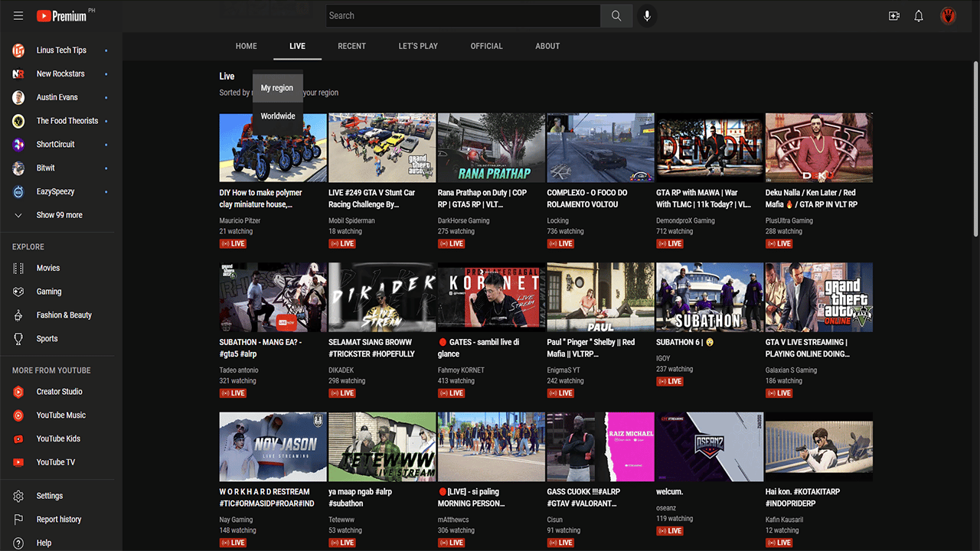Click the Sports trophy icon

click(x=18, y=339)
